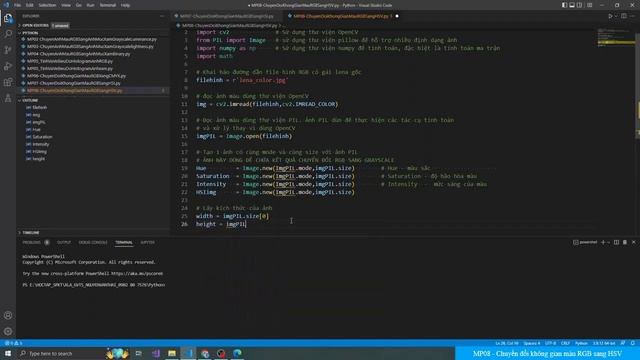This screenshot has width=640, height=360.
Task: Click the Split Editor icon
Action: coord(624,16)
